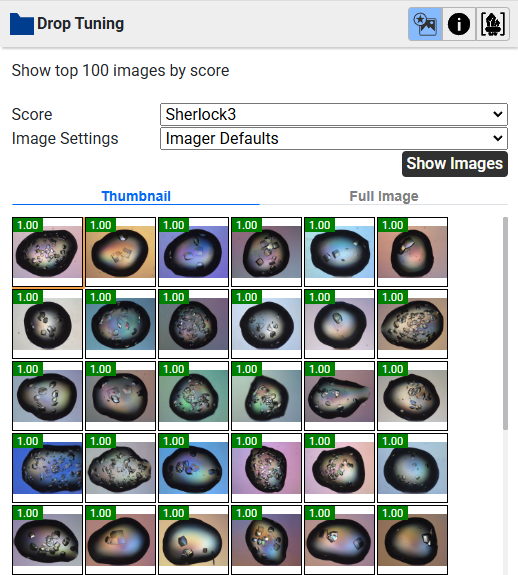Click the blue folder icon beside Drop Tuning
This screenshot has width=518, height=575.
pyautogui.click(x=22, y=24)
